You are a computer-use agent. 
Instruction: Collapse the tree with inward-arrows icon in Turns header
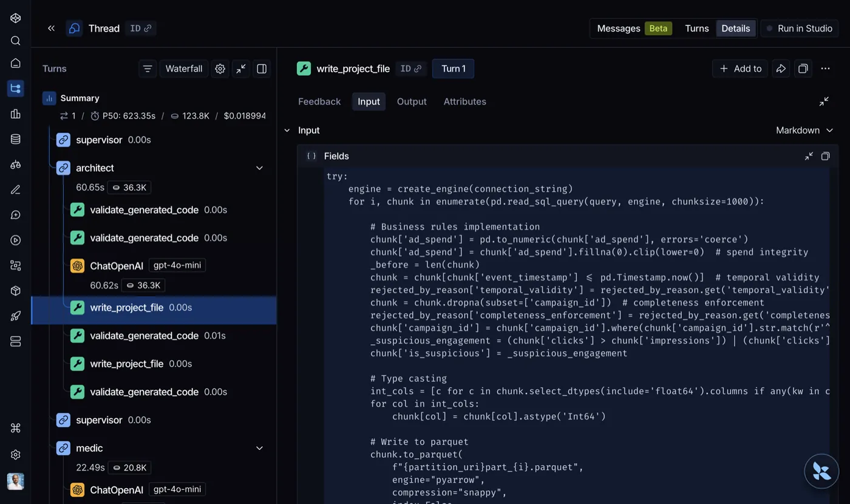click(x=241, y=69)
